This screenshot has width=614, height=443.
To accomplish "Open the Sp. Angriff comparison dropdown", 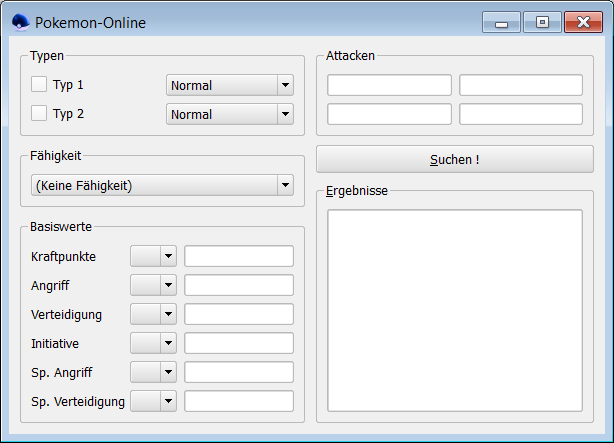I will (154, 372).
